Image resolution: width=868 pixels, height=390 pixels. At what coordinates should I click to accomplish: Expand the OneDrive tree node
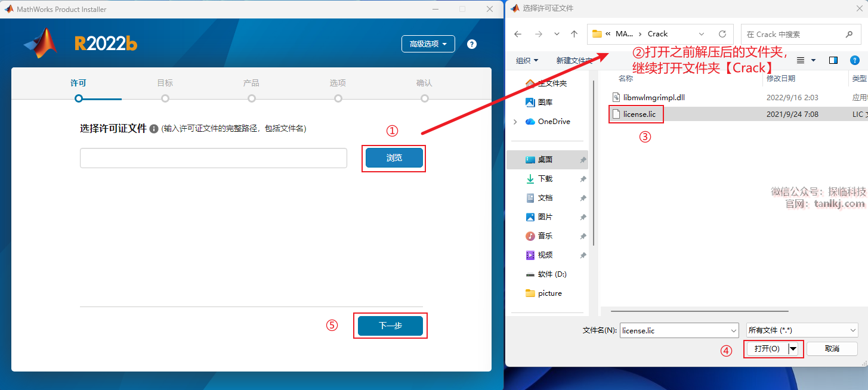(515, 121)
